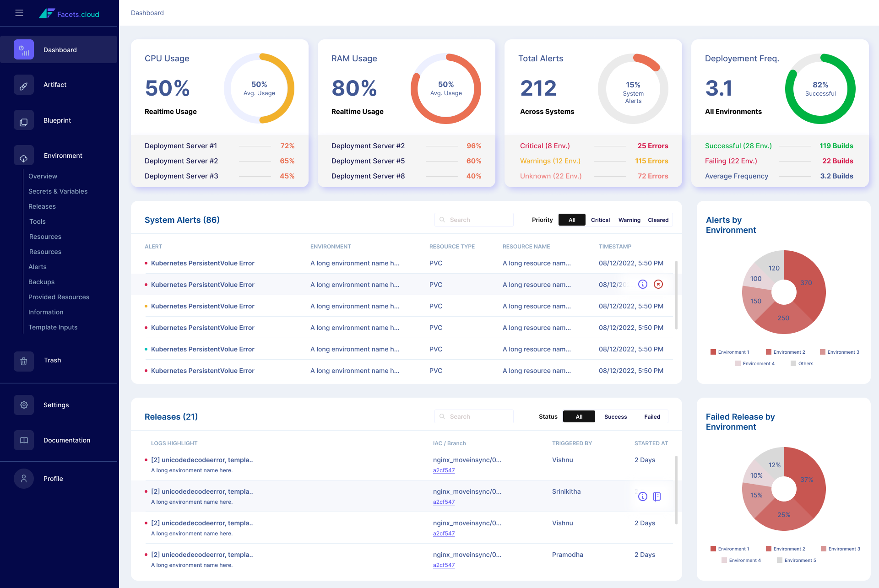879x588 pixels.
Task: Select Secrets & Variables submenu
Action: point(58,191)
